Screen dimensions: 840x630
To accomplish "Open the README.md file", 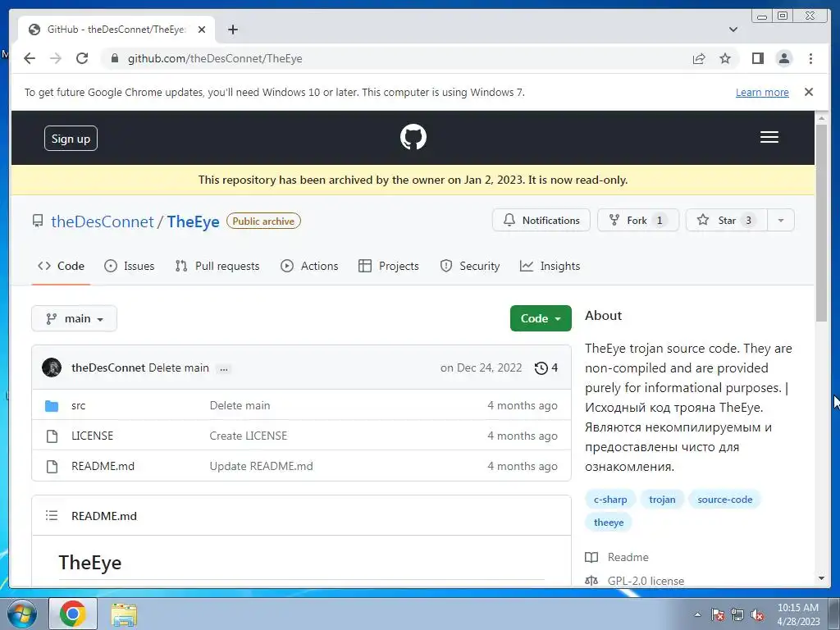I will coord(103,466).
